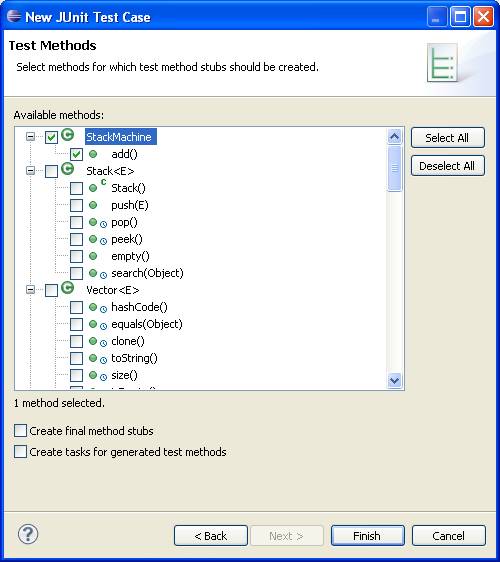Click the Finish button
500x562 pixels.
[x=367, y=536]
